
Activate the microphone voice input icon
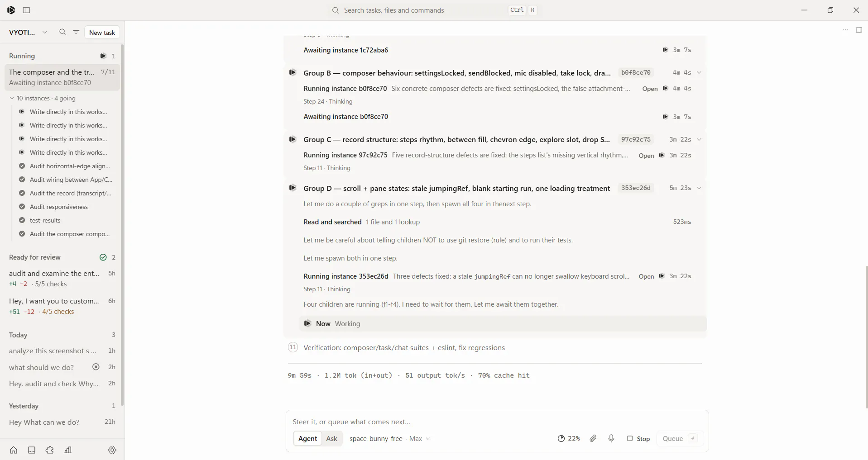coord(611,438)
